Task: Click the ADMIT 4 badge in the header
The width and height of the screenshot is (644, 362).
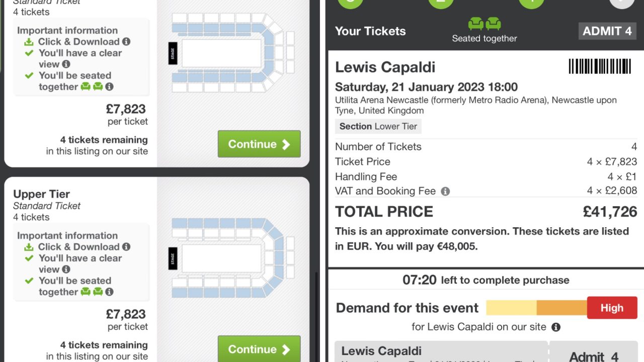Action: tap(607, 31)
